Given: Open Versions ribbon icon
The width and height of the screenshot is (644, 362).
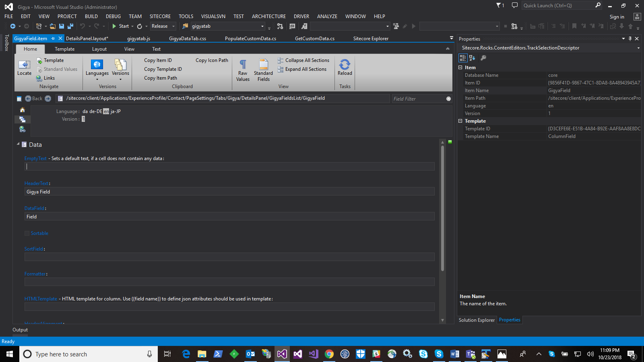Looking at the screenshot, I should point(120,64).
